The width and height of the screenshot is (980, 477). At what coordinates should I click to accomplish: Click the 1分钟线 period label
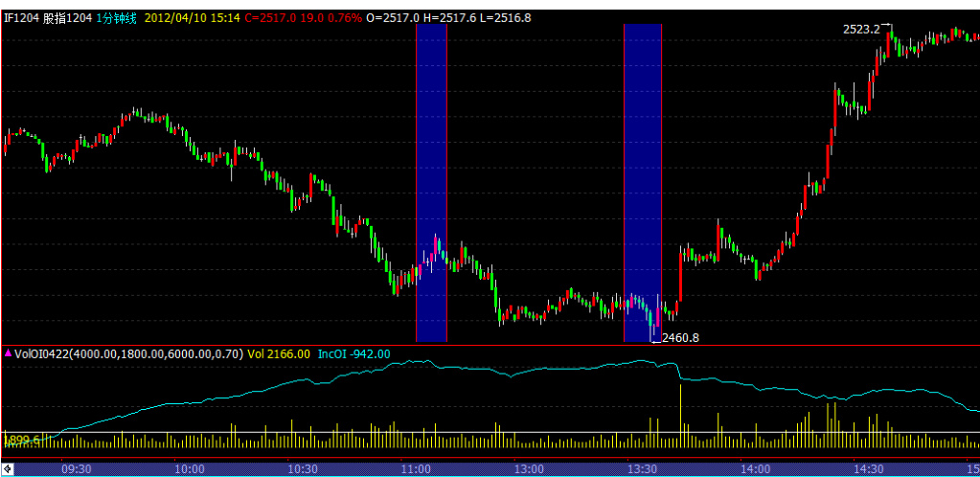(118, 18)
